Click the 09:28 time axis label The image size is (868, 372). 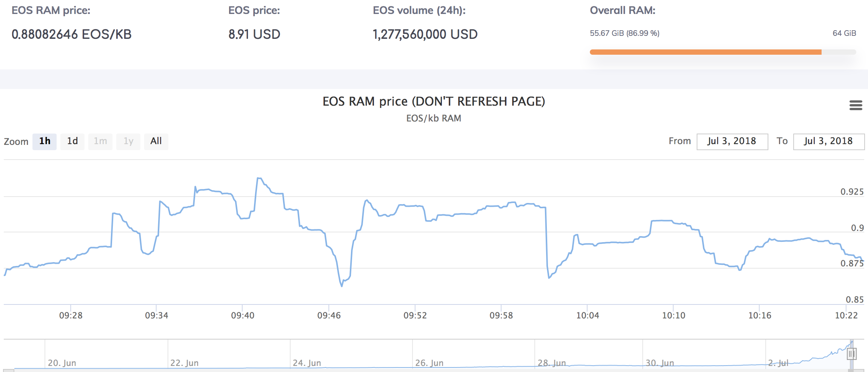click(71, 315)
